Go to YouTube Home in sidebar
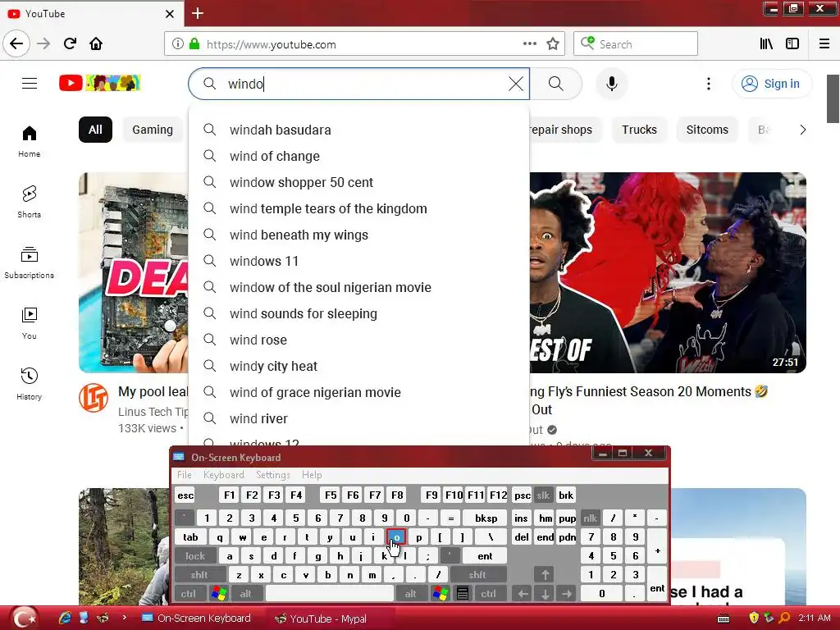Image resolution: width=840 pixels, height=630 pixels. tap(30, 141)
